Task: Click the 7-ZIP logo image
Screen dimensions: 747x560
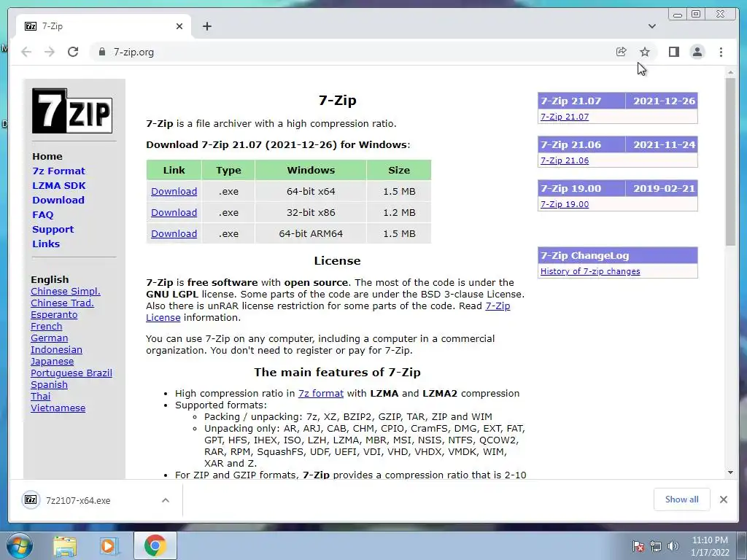Action: tap(72, 111)
